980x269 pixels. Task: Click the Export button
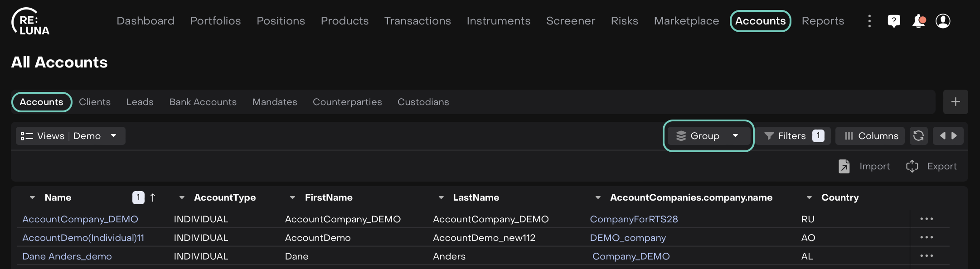click(931, 166)
